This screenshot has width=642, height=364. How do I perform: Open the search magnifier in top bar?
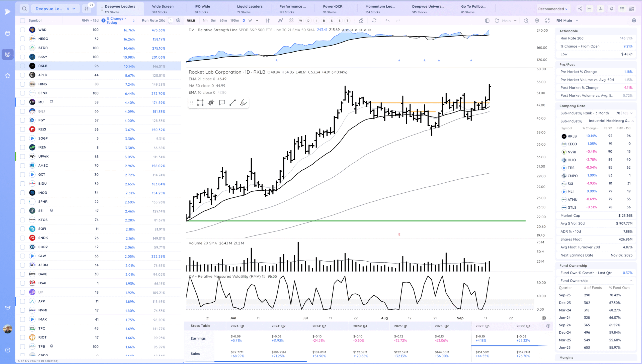pyautogui.click(x=24, y=9)
